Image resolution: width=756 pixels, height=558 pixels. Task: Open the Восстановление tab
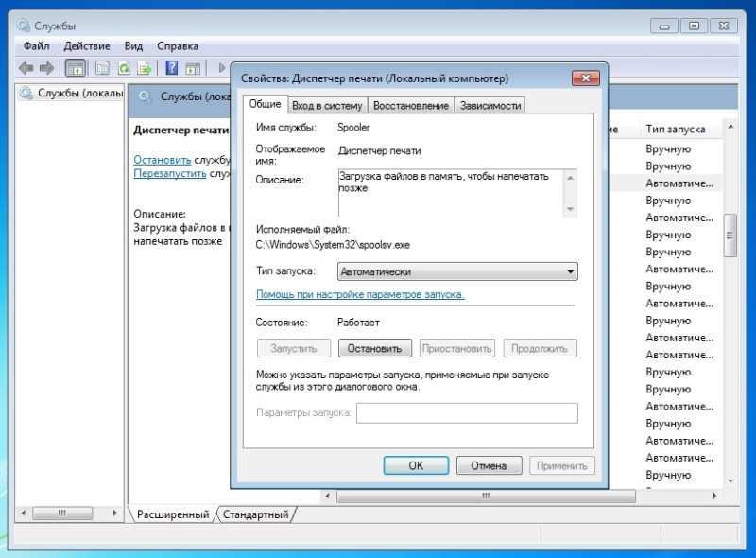[x=411, y=106]
